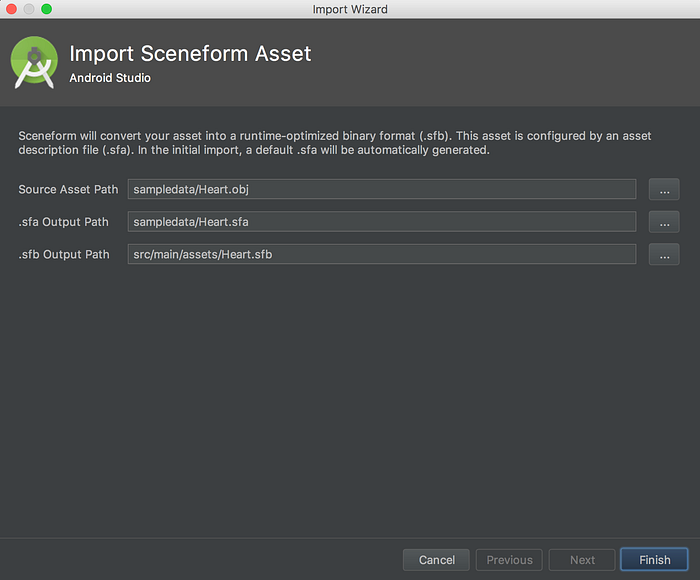The width and height of the screenshot is (700, 580).
Task: Close the Import Wizard window
Action: tap(11, 9)
